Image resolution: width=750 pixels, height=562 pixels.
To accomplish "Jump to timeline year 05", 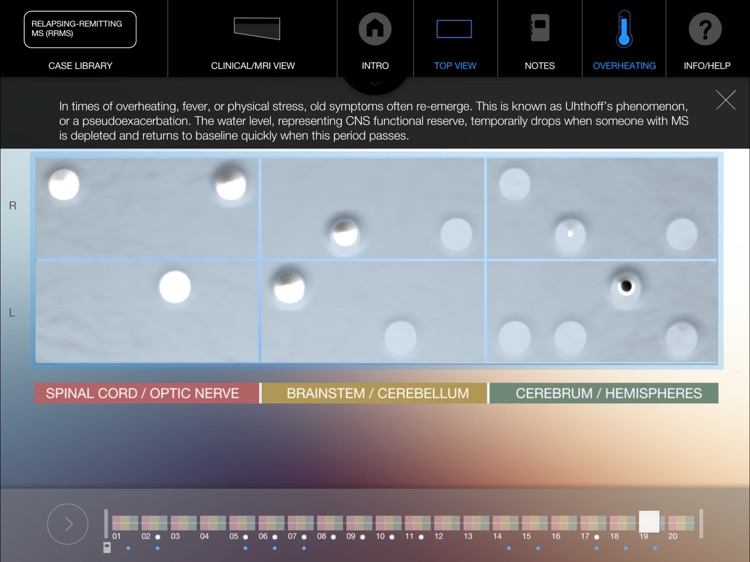I will 242,523.
